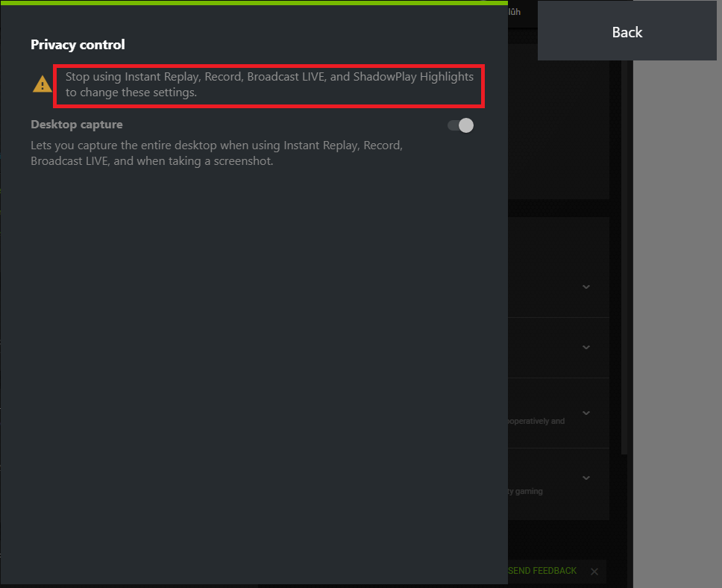Image resolution: width=722 pixels, height=588 pixels.
Task: Click the yellow warning triangle icon
Action: point(43,84)
